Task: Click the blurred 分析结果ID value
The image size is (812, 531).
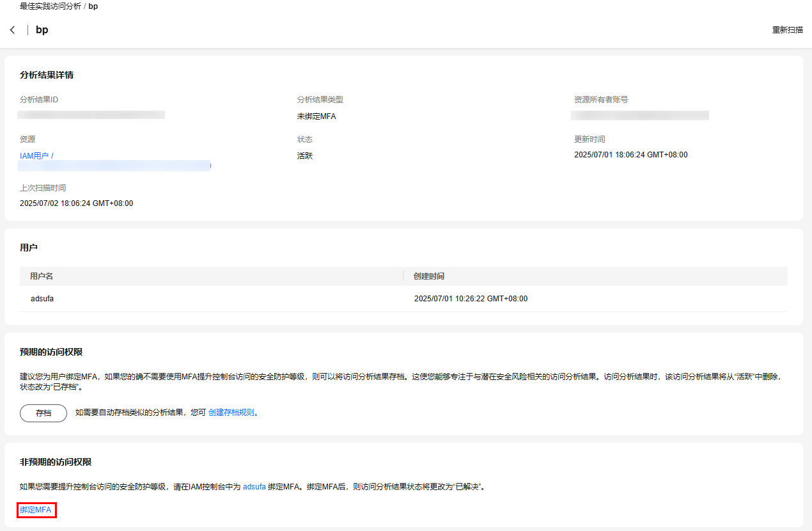Action: (x=91, y=115)
